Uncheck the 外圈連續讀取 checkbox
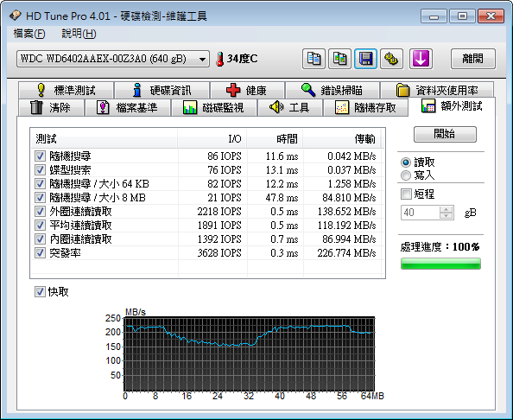 (40, 211)
